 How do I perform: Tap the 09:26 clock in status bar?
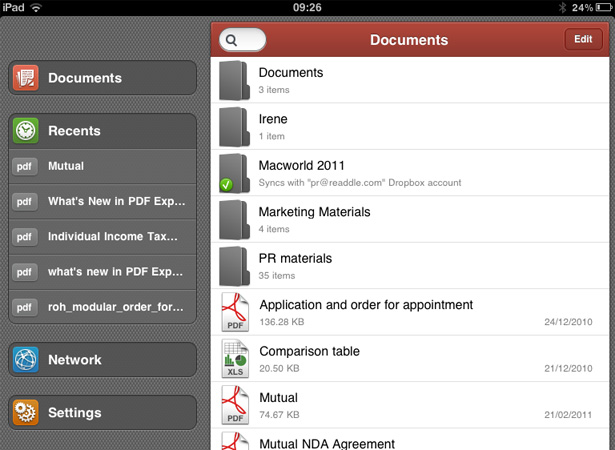point(307,7)
